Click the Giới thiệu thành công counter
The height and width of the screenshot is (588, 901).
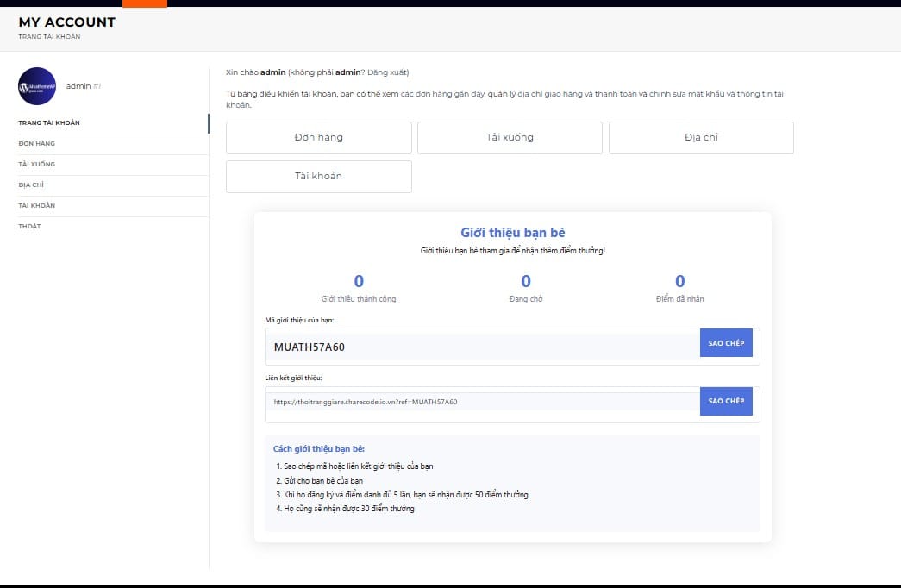point(359,289)
